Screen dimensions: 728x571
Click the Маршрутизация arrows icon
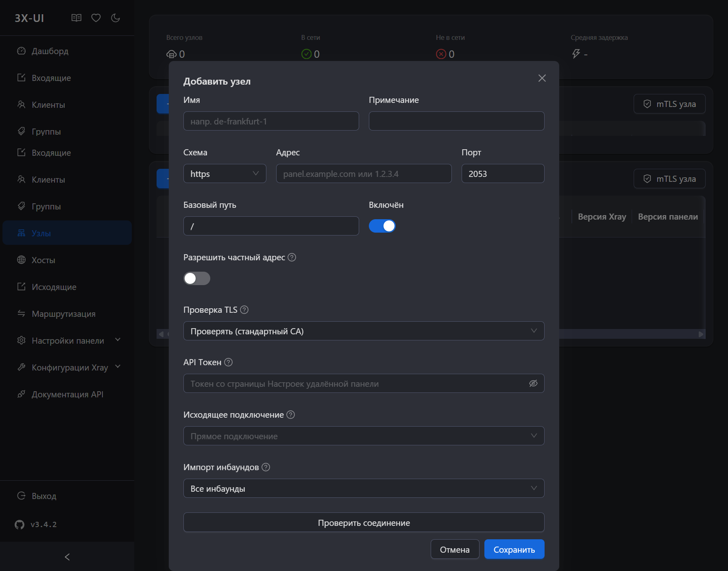coord(22,314)
